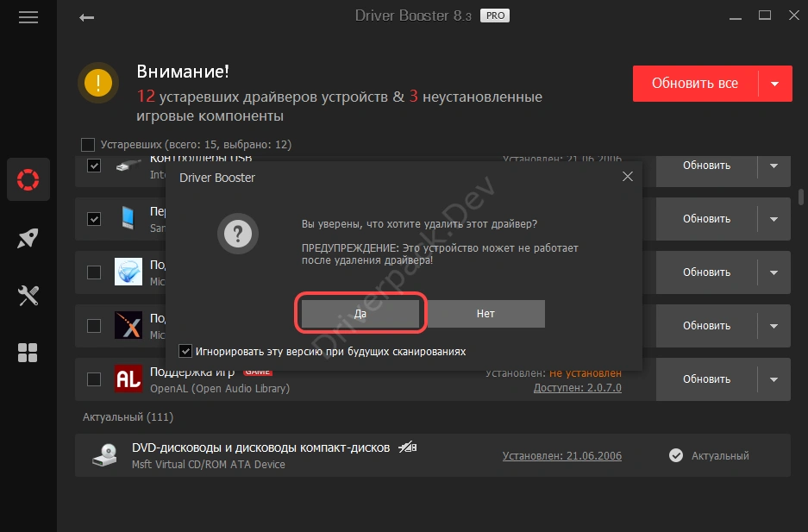The image size is (808, 532).
Task: Click Msft Virtual CD/ROM ATA Device text
Action: (x=208, y=465)
